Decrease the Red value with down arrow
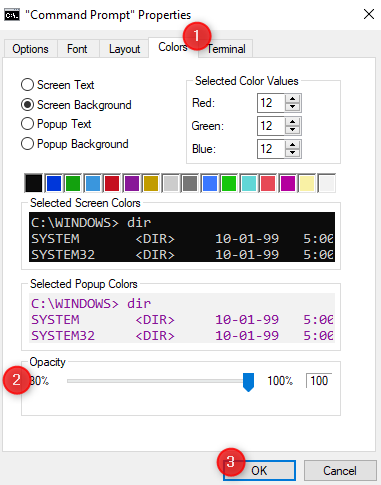Screen dimensions: 381x485 [293, 107]
